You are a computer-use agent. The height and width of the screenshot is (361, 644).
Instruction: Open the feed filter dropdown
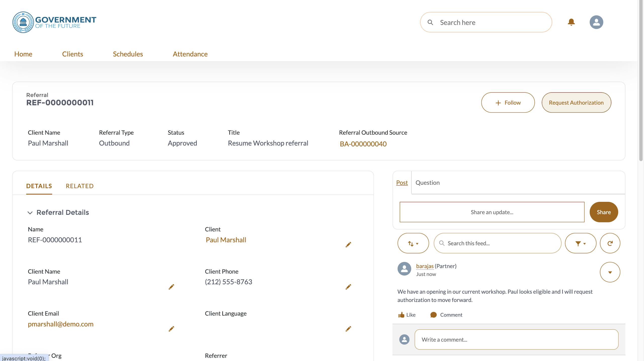580,243
